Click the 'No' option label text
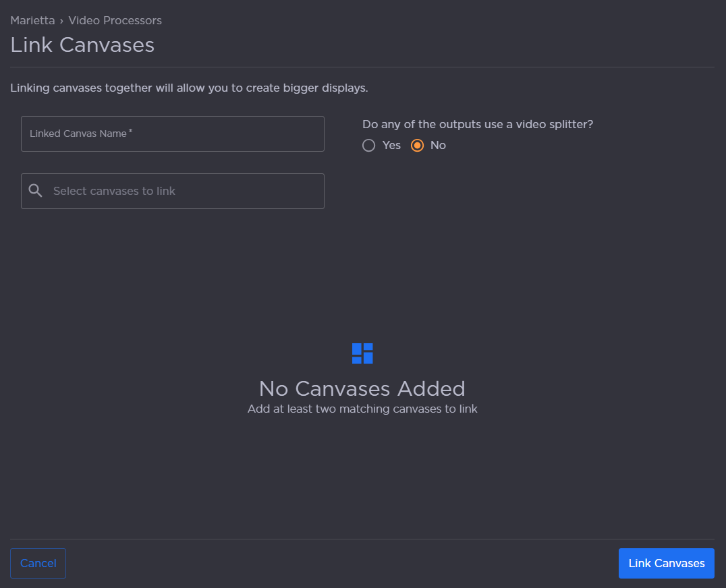Image resolution: width=726 pixels, height=588 pixels. (x=438, y=146)
